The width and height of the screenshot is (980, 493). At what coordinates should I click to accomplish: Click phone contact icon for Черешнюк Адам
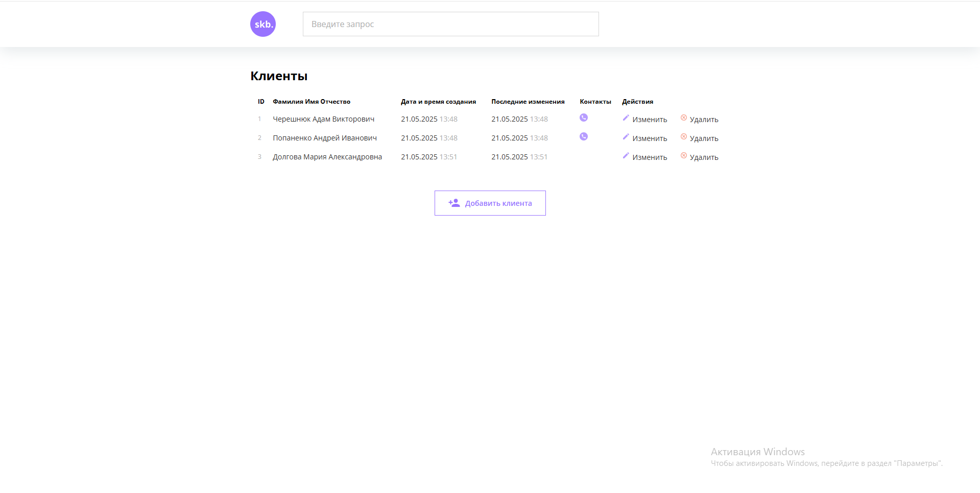pos(584,118)
